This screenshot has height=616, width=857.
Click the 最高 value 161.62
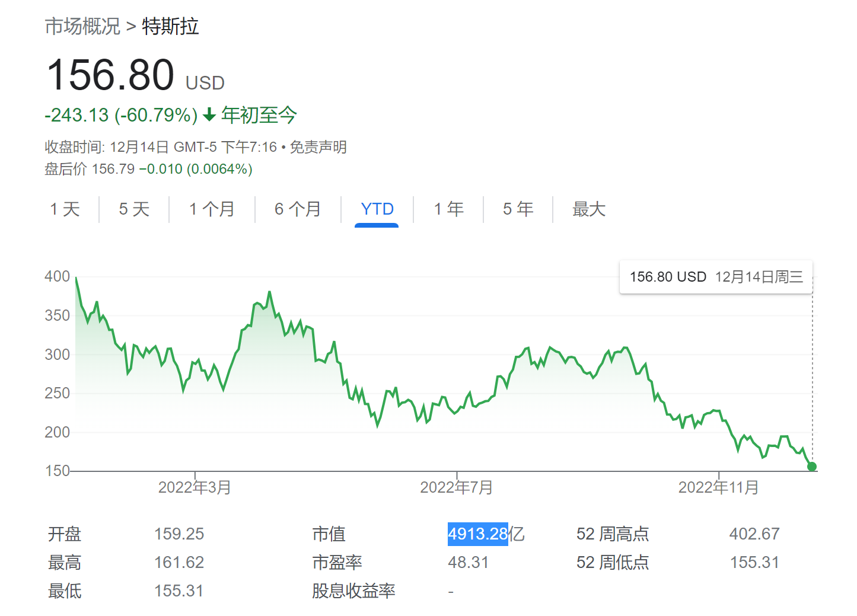click(179, 563)
